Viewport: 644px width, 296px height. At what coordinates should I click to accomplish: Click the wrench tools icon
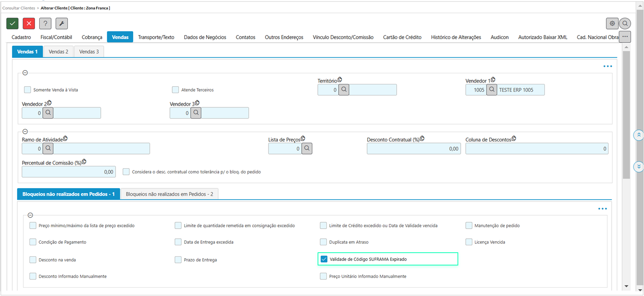coord(62,24)
